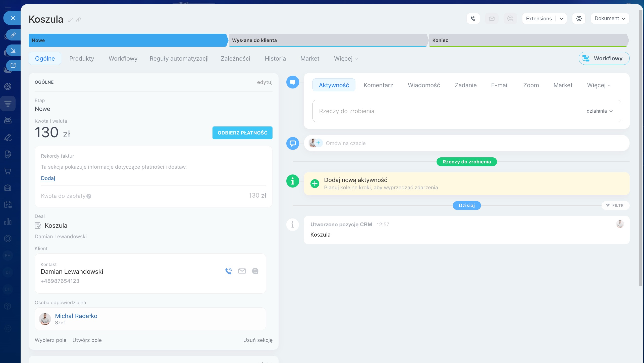644x363 pixels.
Task: Click the phone call icon in header
Action: click(x=473, y=19)
